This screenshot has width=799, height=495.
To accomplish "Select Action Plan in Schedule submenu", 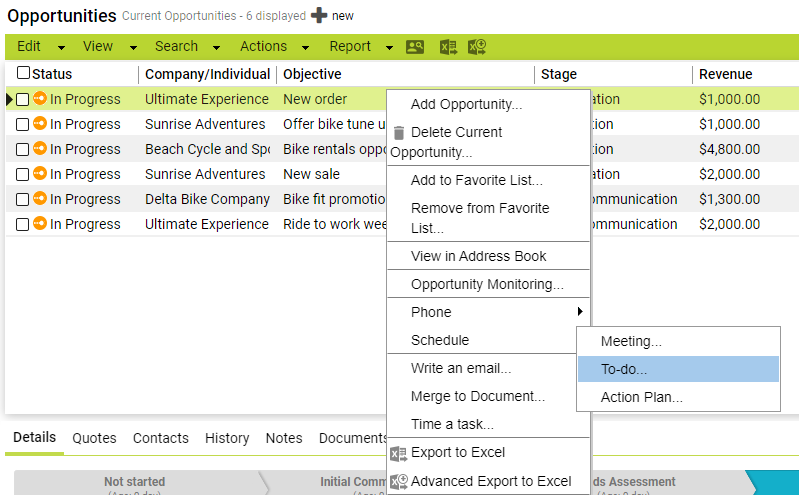I will click(678, 397).
